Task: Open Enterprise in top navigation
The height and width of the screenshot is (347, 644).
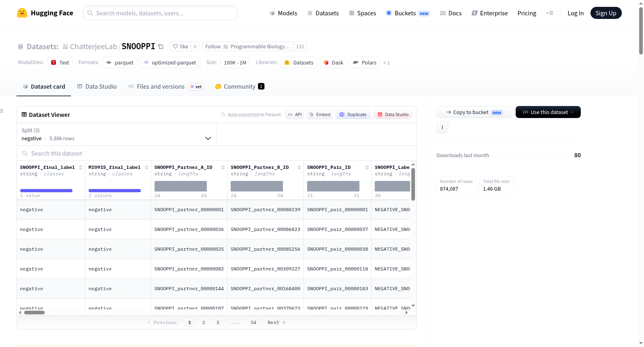Action: tap(489, 13)
